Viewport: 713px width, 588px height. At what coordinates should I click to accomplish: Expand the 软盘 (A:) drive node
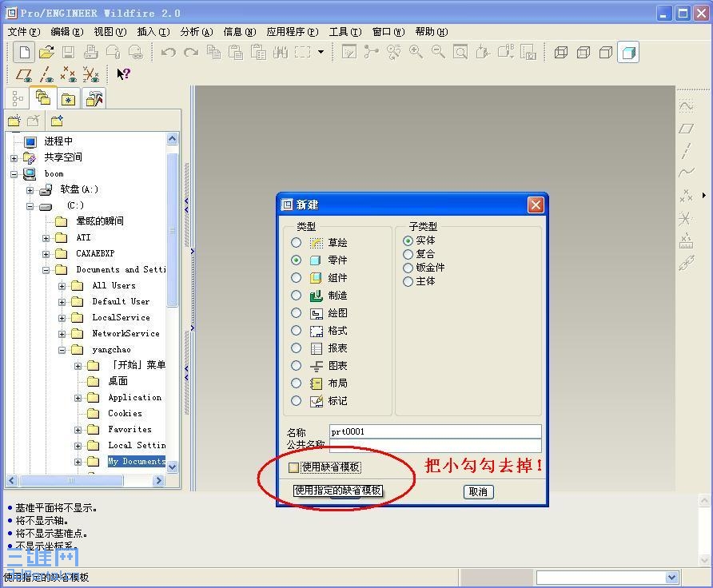(30, 190)
